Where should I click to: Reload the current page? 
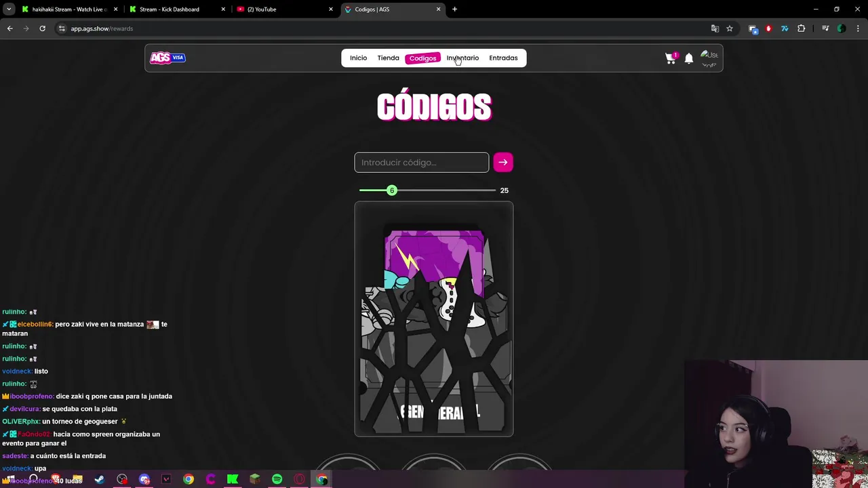click(x=42, y=28)
